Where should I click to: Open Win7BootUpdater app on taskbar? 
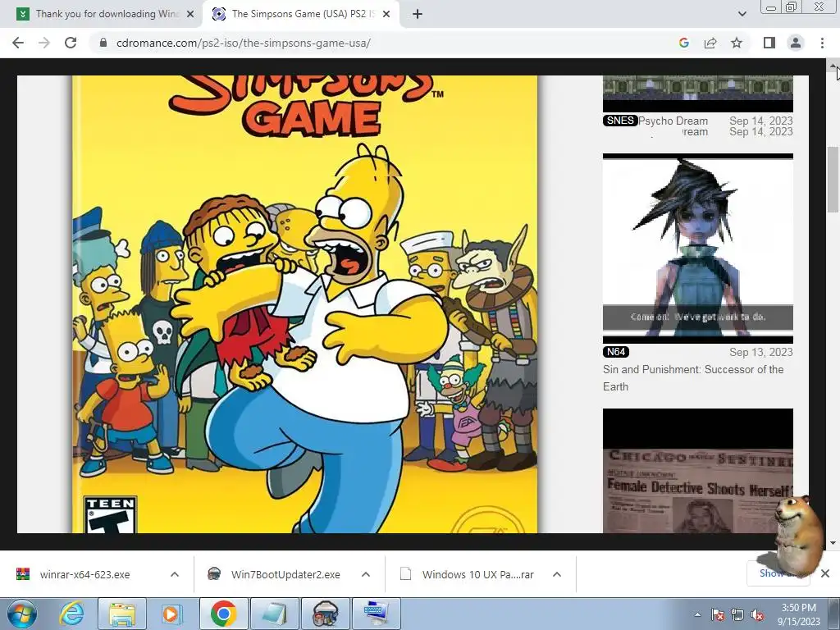click(x=325, y=614)
